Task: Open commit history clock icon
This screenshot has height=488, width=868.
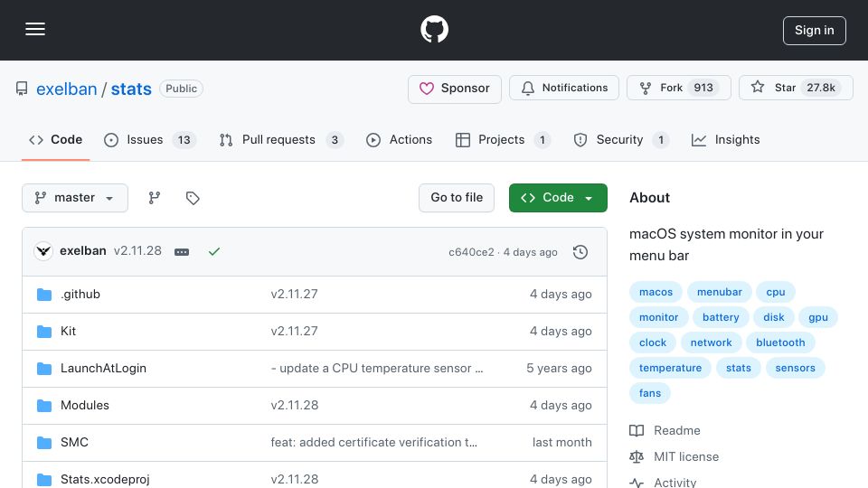Action: (580, 252)
